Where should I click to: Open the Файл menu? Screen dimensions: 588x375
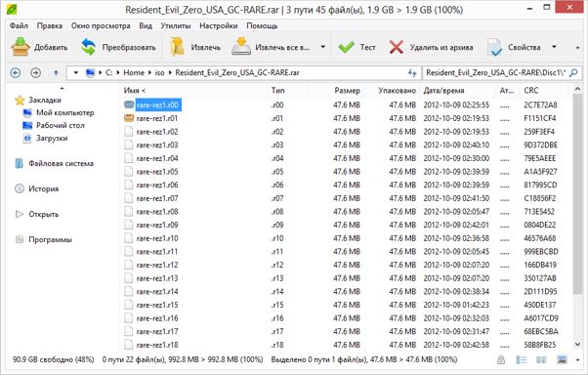[19, 25]
